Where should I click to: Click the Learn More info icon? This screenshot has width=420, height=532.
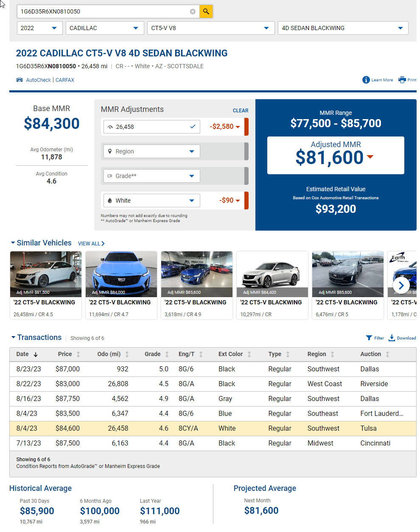[366, 80]
